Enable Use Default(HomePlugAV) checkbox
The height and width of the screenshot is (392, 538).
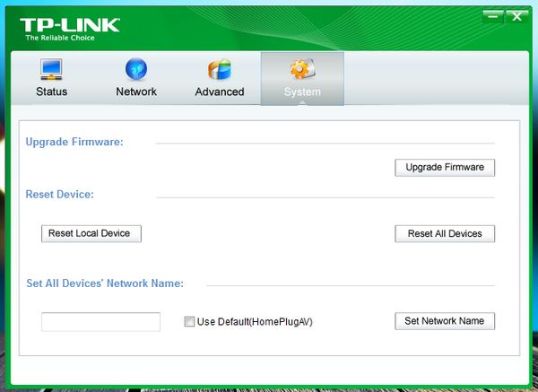tap(189, 322)
